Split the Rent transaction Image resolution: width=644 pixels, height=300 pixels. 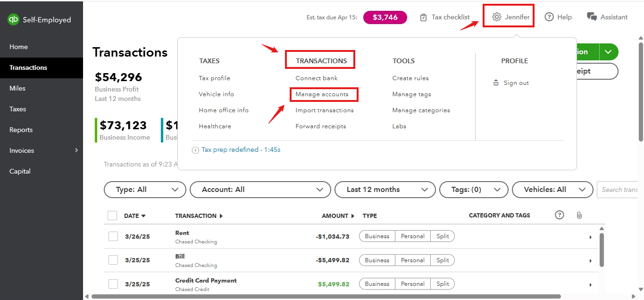point(443,236)
